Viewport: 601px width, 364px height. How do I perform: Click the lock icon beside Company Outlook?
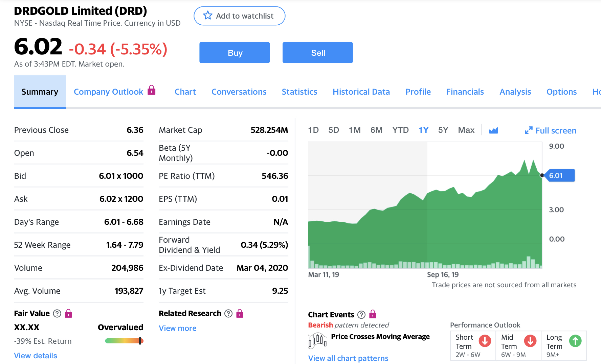[x=152, y=90]
